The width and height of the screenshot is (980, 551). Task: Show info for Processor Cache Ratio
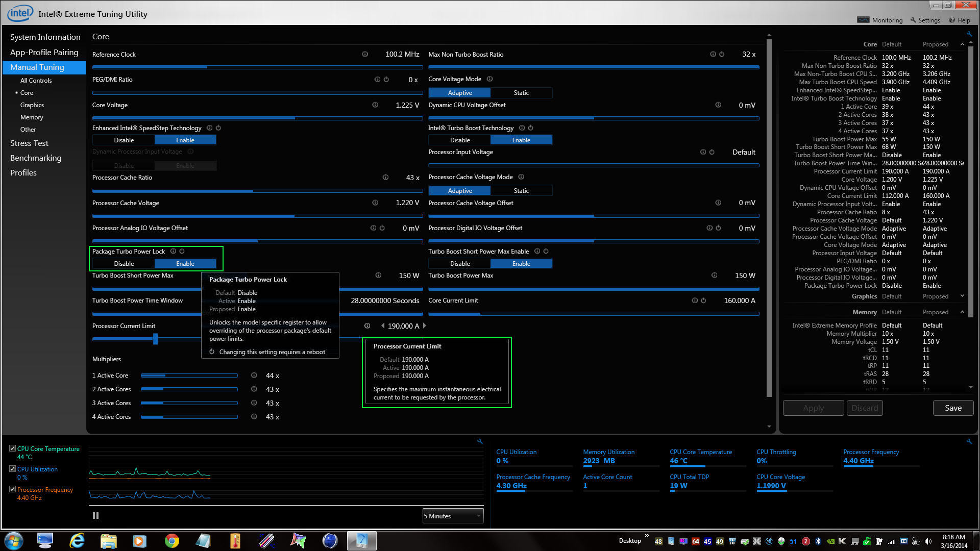pos(386,178)
